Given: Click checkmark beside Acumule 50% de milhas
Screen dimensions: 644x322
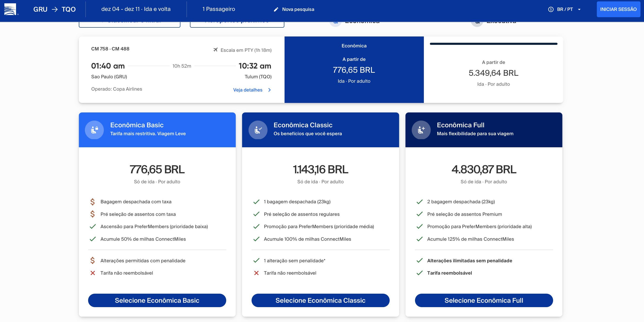Looking at the screenshot, I should [93, 239].
